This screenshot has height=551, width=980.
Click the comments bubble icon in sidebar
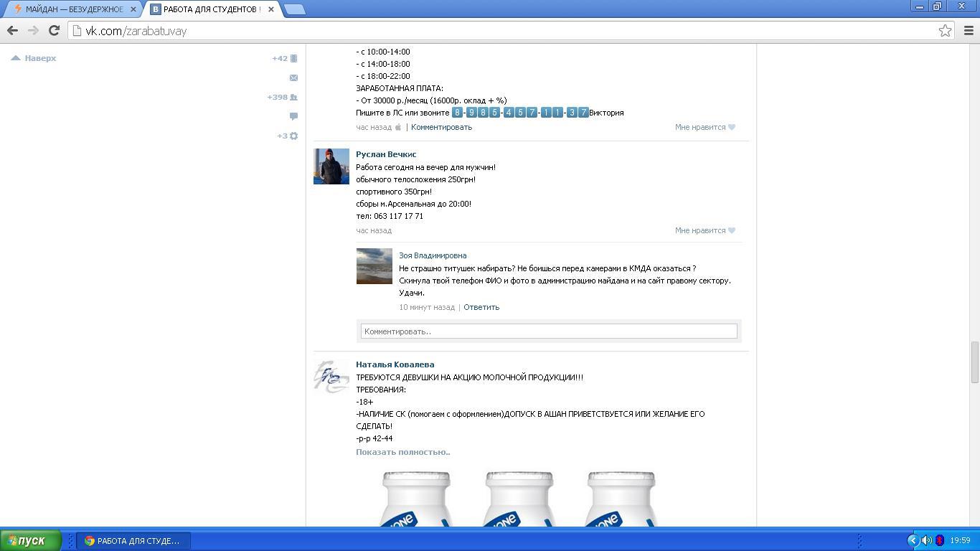293,116
